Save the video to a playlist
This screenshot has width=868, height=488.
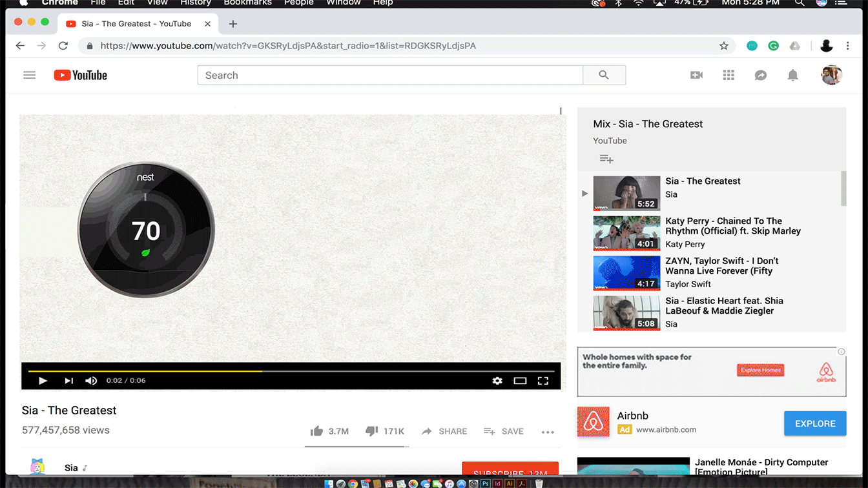(x=504, y=431)
